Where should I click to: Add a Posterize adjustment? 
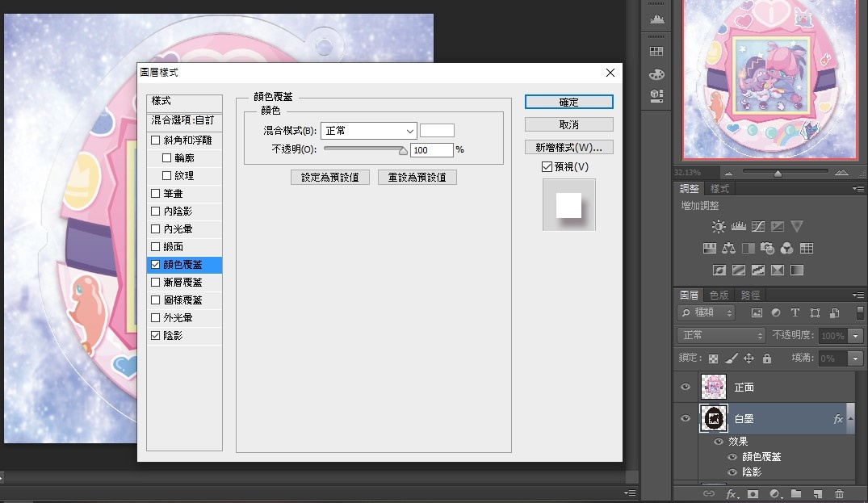pyautogui.click(x=739, y=270)
